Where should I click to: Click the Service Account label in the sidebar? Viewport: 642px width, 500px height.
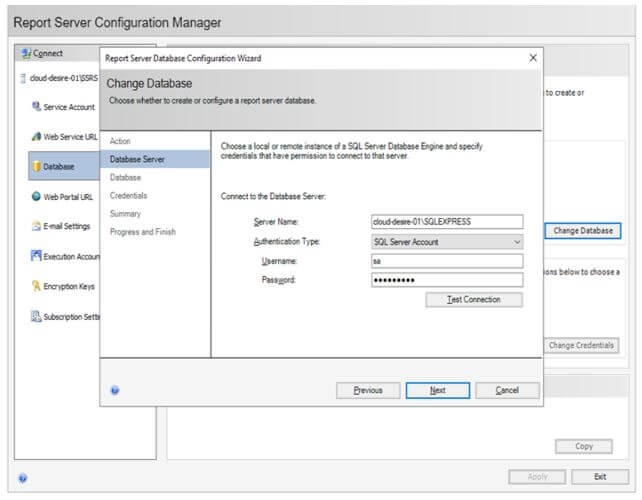point(69,107)
